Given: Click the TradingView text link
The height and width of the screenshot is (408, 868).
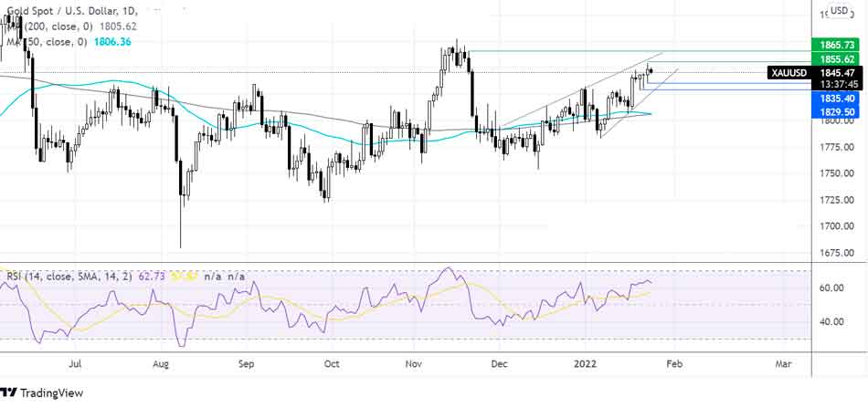Looking at the screenshot, I should coord(55,393).
